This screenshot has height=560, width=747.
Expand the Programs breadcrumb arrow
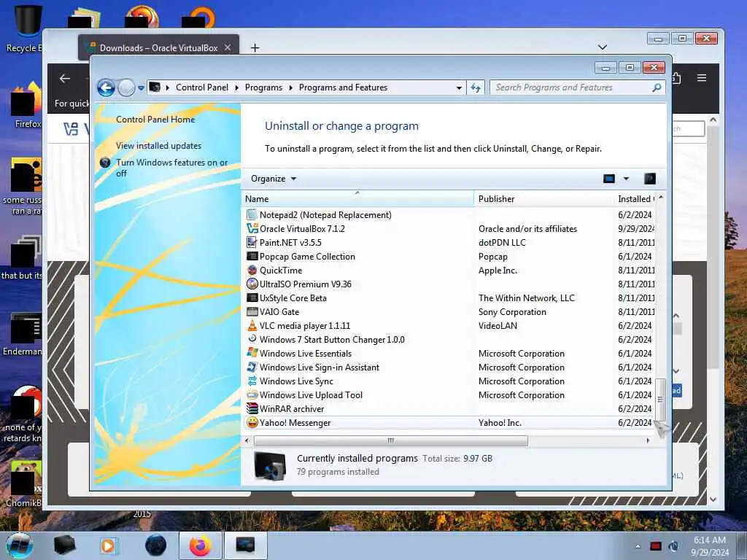pos(290,87)
